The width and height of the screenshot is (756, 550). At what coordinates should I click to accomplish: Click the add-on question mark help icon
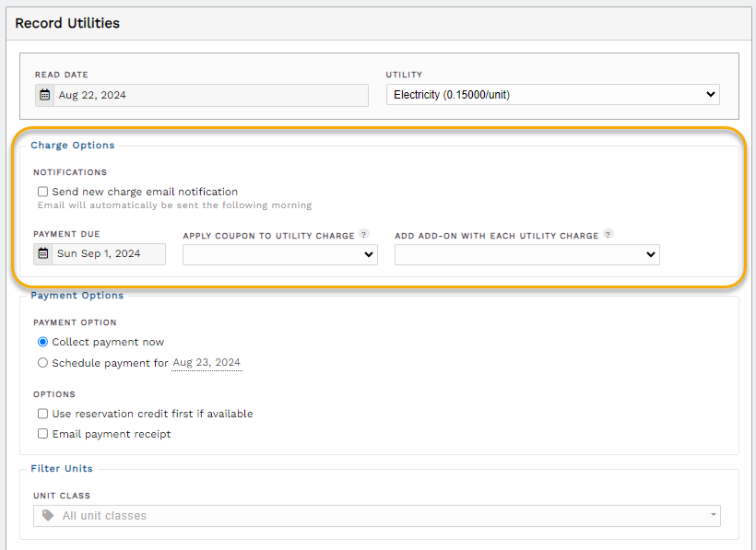click(608, 235)
